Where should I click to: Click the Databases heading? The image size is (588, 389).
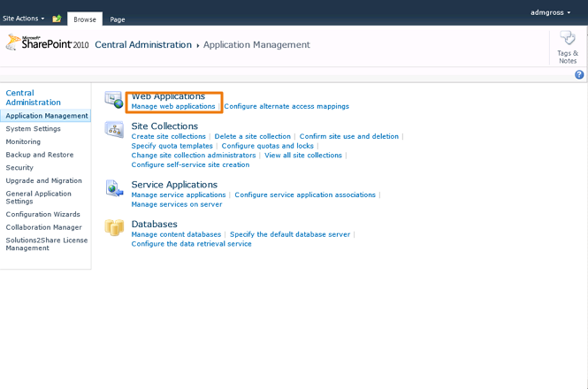[154, 224]
